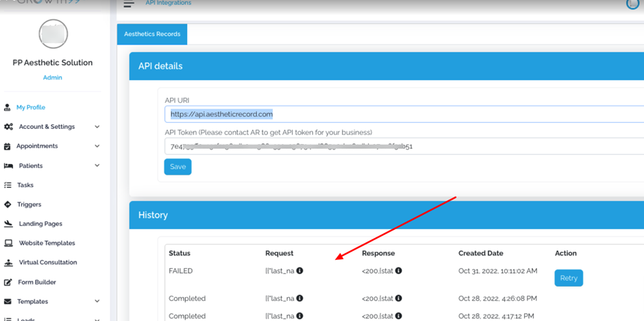Show request info for 4:17:12 PM row

tap(300, 316)
